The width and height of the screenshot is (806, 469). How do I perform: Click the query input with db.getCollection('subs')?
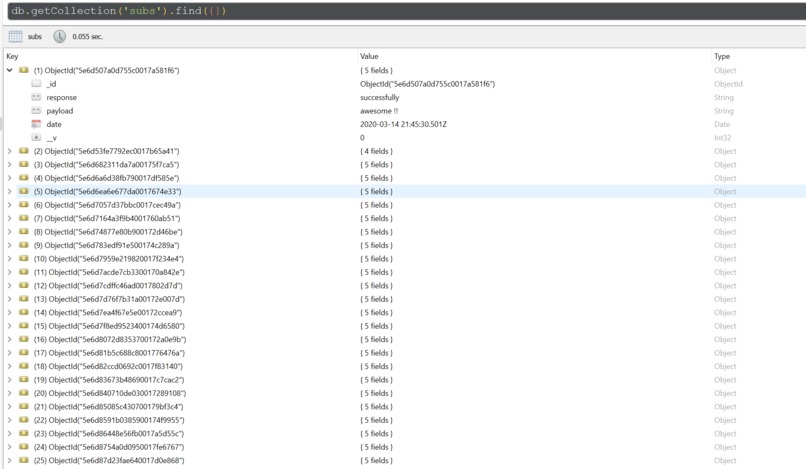point(407,11)
